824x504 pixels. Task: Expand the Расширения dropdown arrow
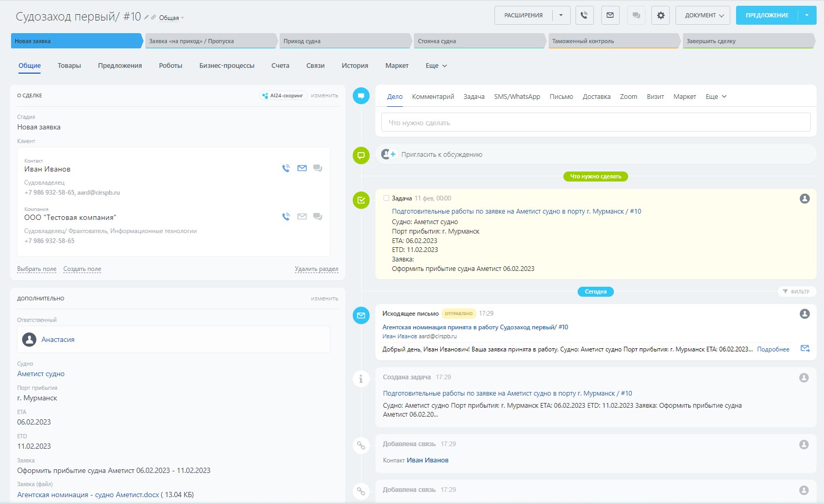click(x=561, y=15)
